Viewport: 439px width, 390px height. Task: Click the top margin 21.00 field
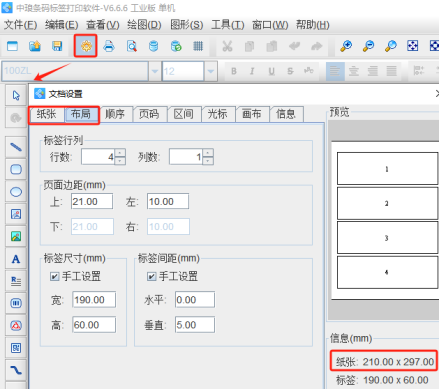click(92, 201)
